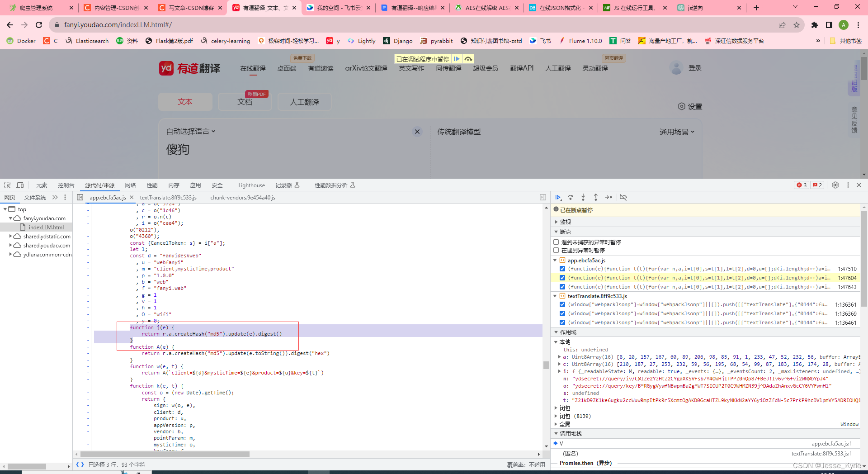
Task: Switch to 网络 (Network) DevTools tab
Action: 131,185
